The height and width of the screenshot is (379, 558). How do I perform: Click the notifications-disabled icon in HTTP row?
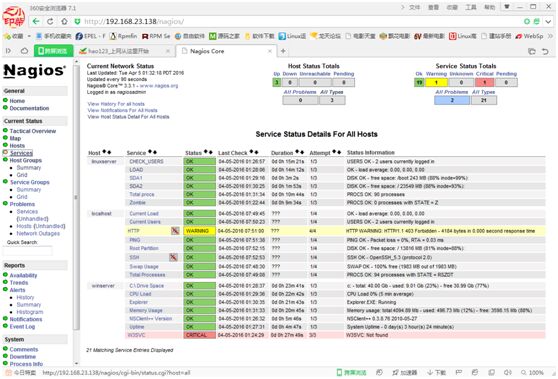coord(175,231)
